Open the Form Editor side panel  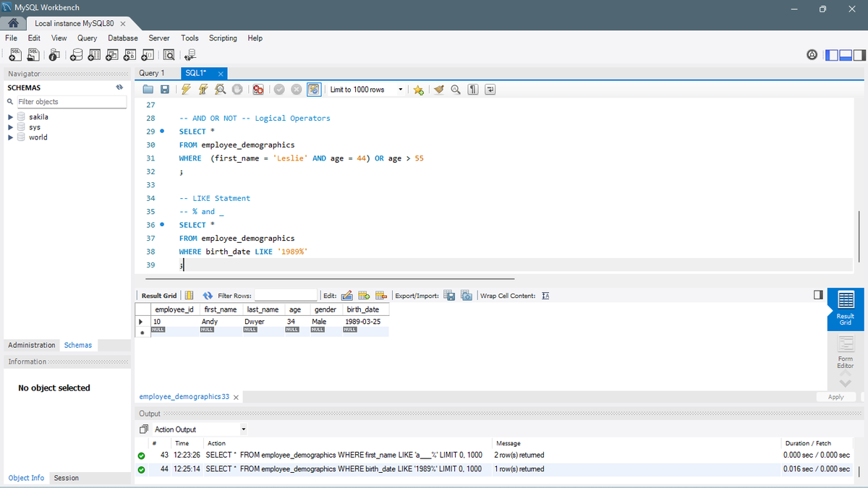point(845,354)
